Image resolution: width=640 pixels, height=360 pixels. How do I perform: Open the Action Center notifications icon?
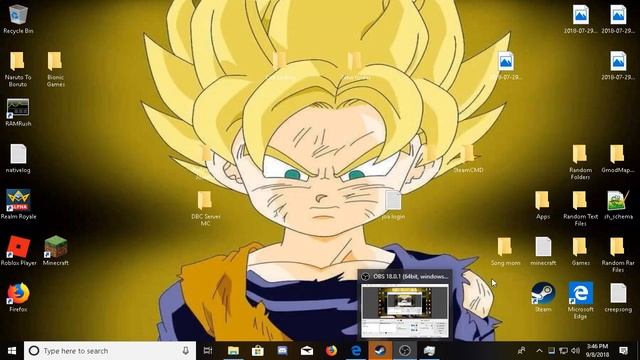tap(623, 351)
